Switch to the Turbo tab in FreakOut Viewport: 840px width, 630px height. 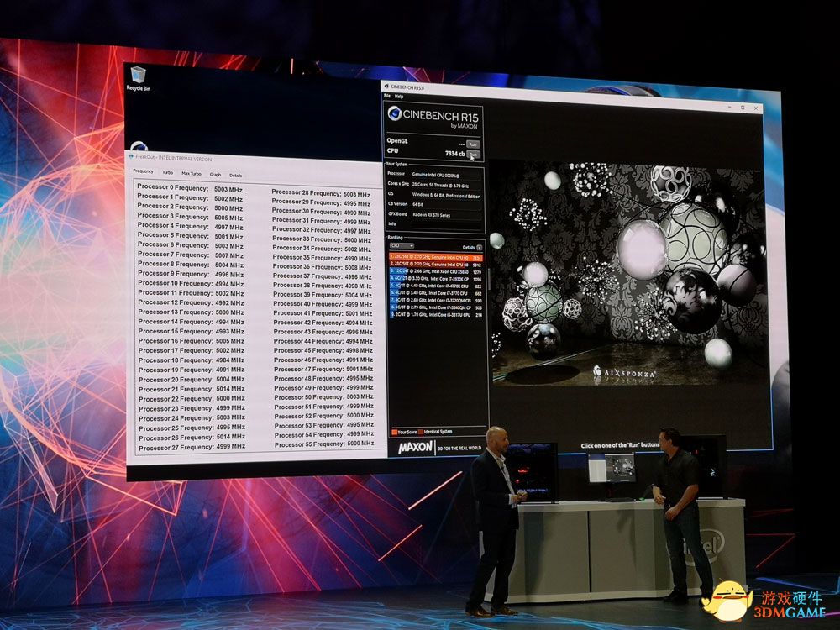coord(168,172)
